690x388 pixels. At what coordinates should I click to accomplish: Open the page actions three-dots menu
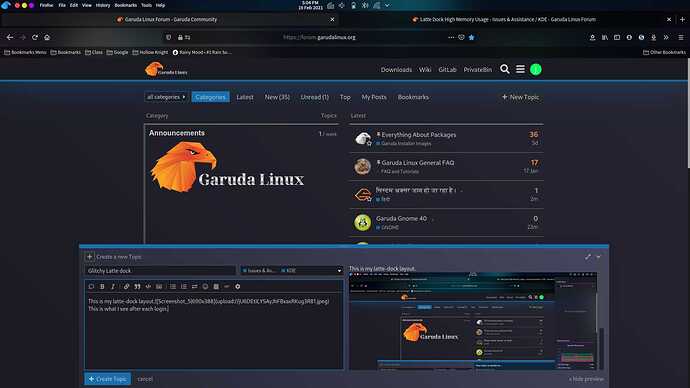451,37
